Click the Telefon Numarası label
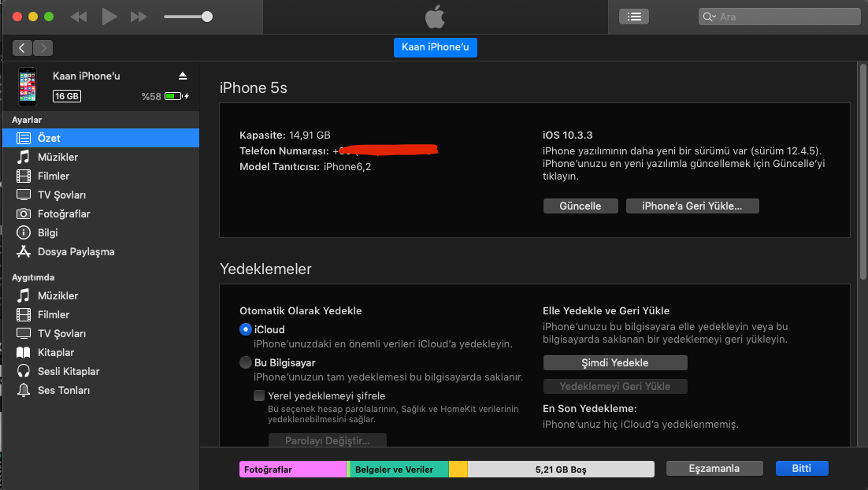This screenshot has height=490, width=868. click(284, 150)
